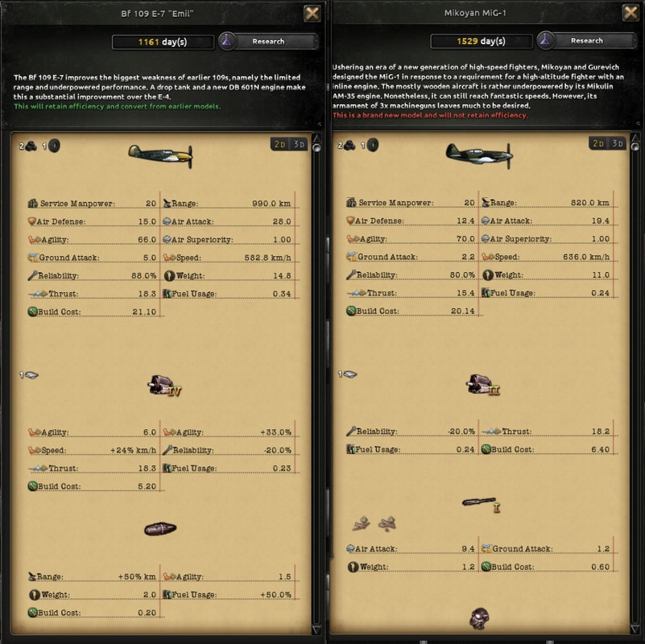Switch MiG-1 view to 3D
This screenshot has height=644, width=645.
click(617, 143)
